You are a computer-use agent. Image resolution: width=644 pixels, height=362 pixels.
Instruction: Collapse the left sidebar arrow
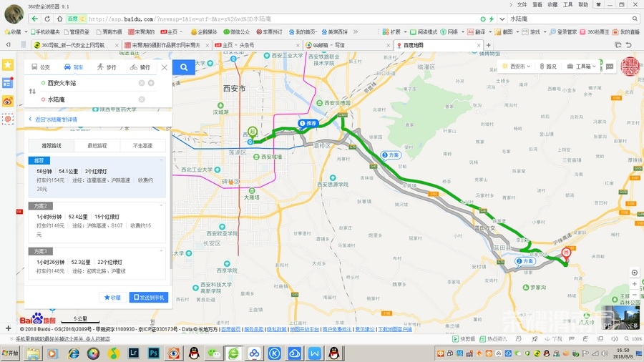point(8,45)
